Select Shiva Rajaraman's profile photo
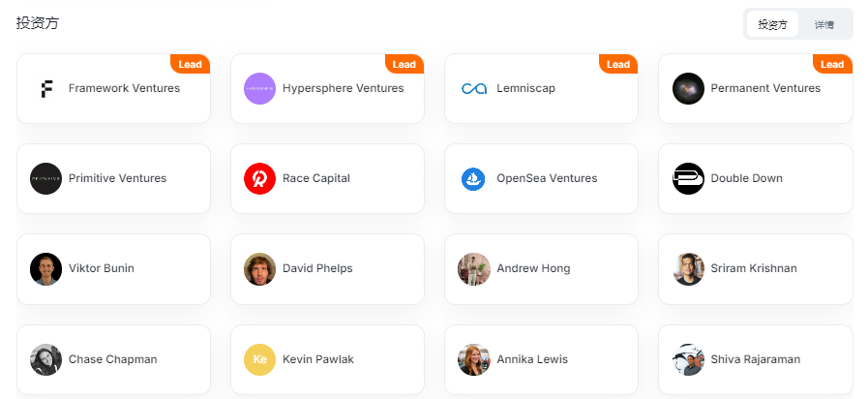The width and height of the screenshot is (868, 399). [x=688, y=359]
